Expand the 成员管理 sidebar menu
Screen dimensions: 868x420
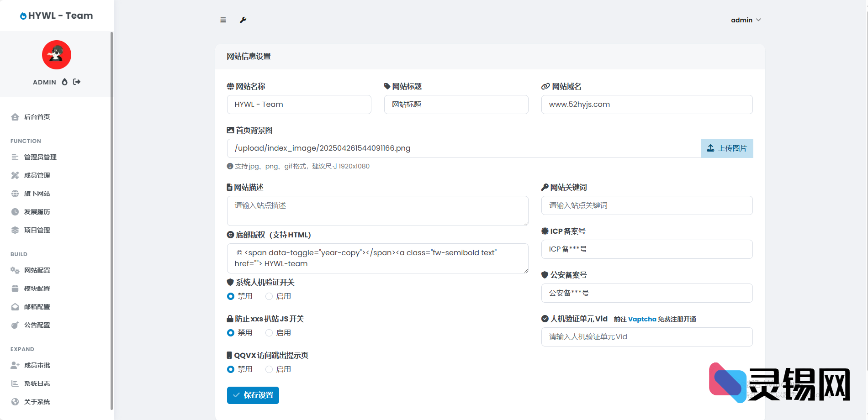click(x=37, y=175)
